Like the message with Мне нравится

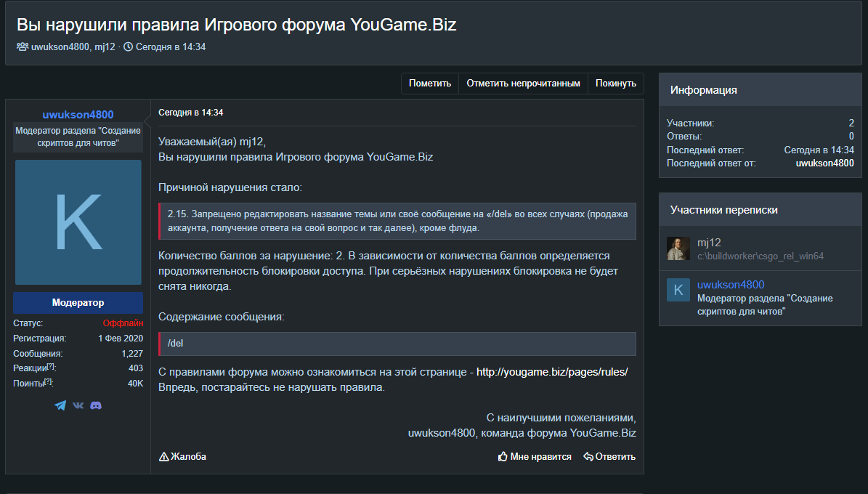[534, 456]
